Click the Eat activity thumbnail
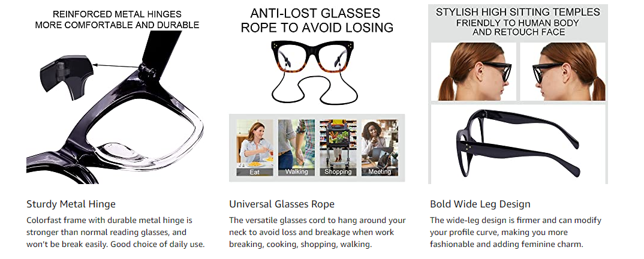The height and width of the screenshot is (259, 644). (255, 147)
